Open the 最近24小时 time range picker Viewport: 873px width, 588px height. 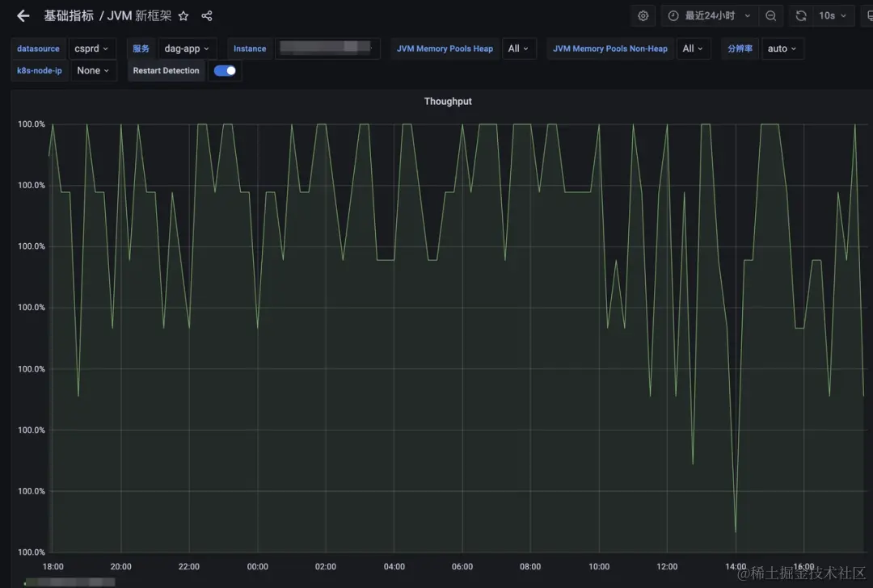coord(710,15)
